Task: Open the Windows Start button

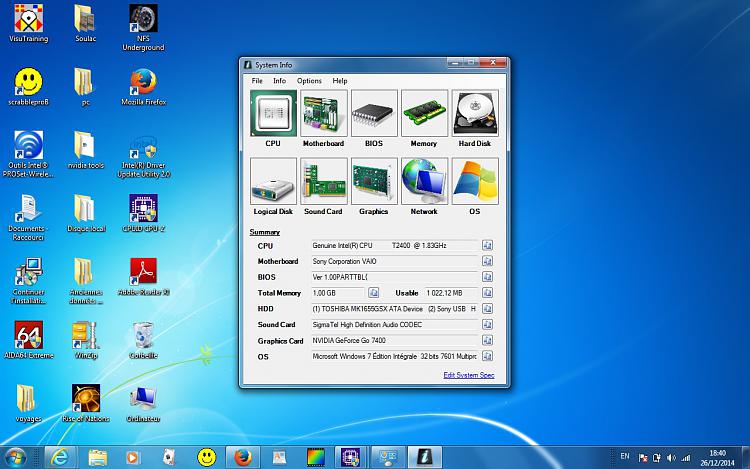Action: point(16,458)
